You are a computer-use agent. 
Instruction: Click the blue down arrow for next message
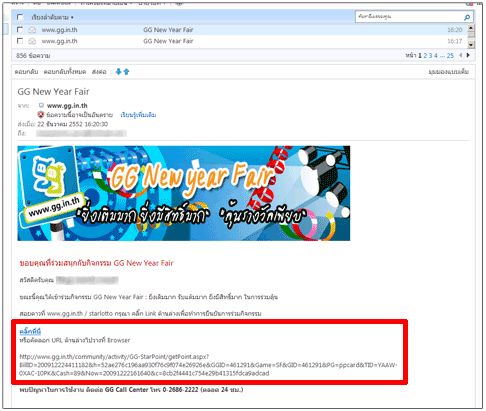tap(118, 72)
